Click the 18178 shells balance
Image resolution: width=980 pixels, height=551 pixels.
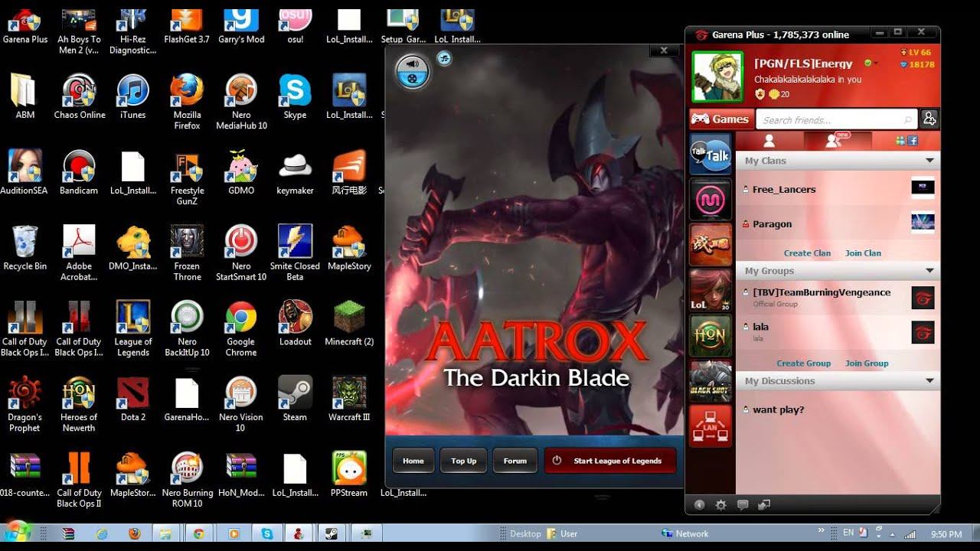point(916,64)
